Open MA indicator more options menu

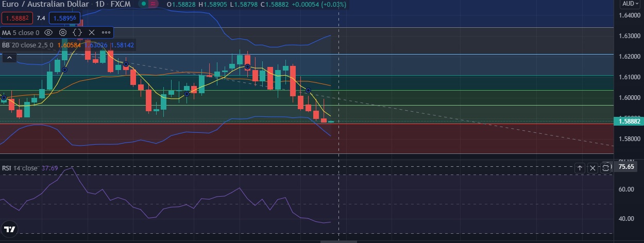tap(106, 32)
